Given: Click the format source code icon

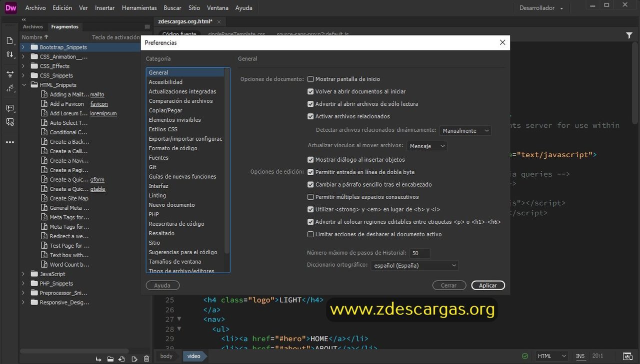Looking at the screenshot, I should (x=9, y=88).
